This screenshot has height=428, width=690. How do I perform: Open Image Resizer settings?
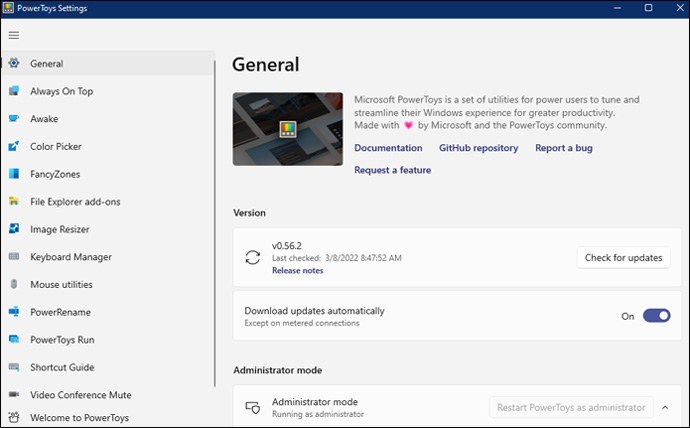pos(108,229)
